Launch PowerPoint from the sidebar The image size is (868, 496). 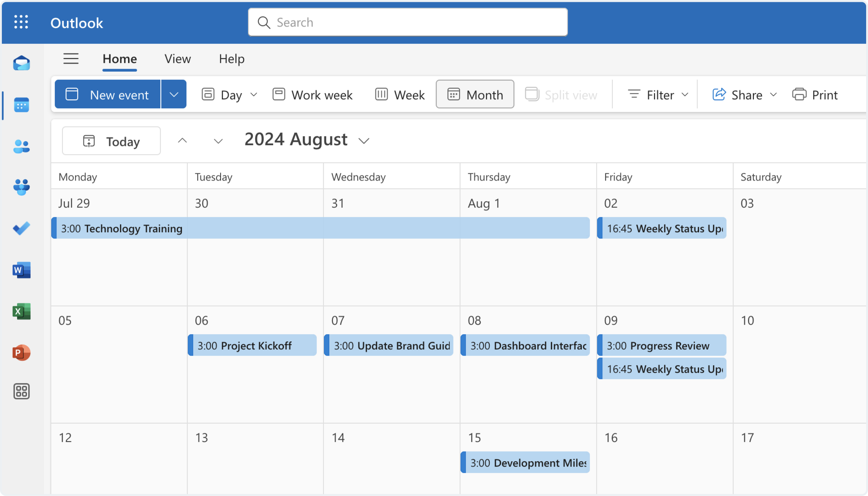(x=21, y=353)
